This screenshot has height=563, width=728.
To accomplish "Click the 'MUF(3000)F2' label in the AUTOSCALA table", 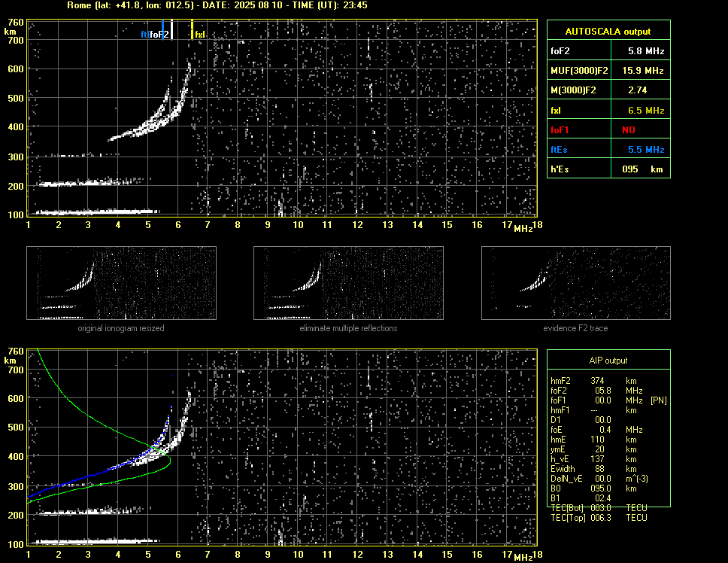I will click(x=579, y=71).
